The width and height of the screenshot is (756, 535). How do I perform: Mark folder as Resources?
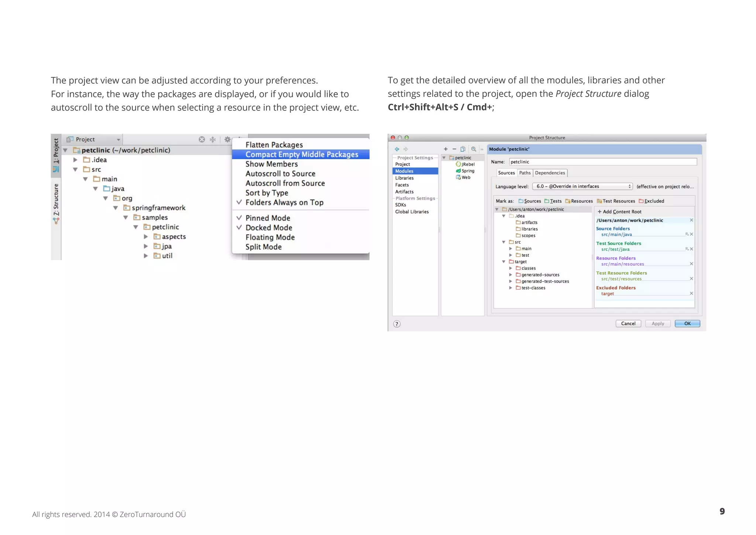[x=579, y=201]
